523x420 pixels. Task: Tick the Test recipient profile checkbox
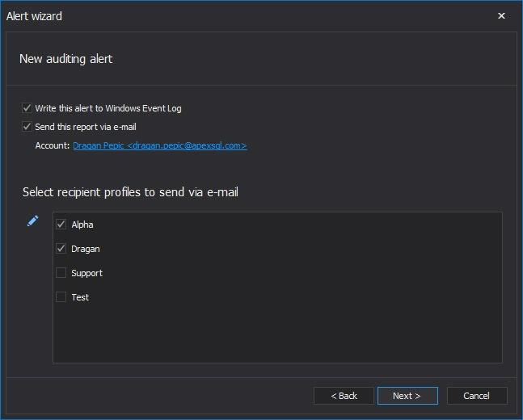(x=61, y=297)
